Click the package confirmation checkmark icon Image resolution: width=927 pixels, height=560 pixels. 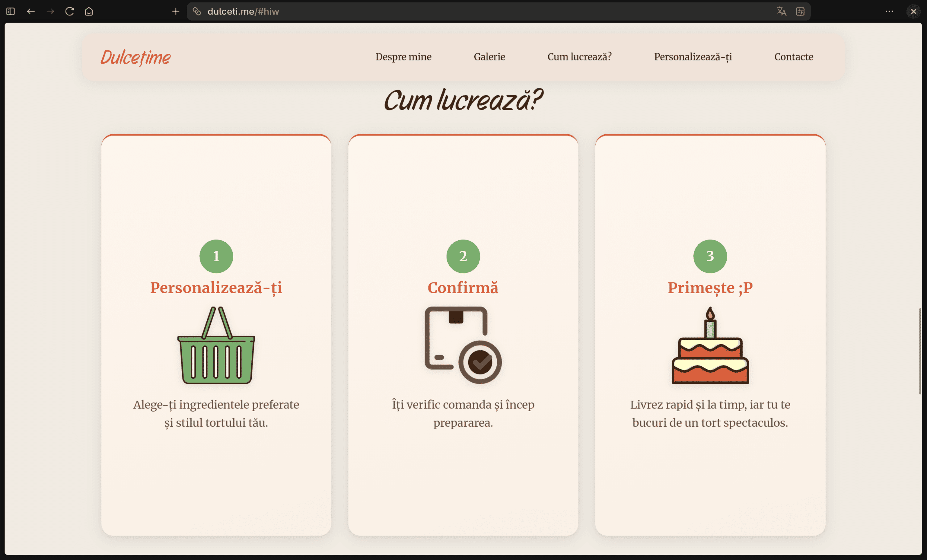pyautogui.click(x=463, y=345)
